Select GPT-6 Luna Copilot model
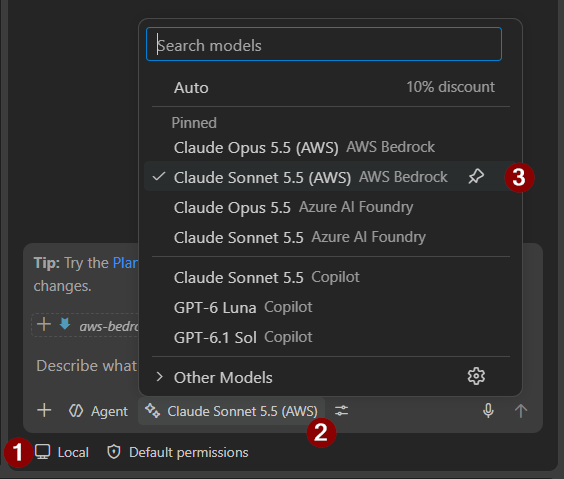This screenshot has height=479, width=564. point(331,307)
